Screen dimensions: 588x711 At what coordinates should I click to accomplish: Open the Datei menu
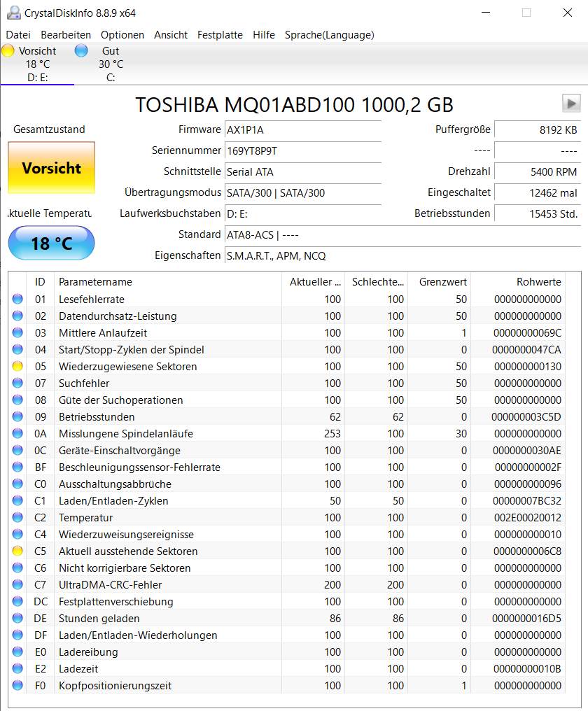[x=18, y=35]
